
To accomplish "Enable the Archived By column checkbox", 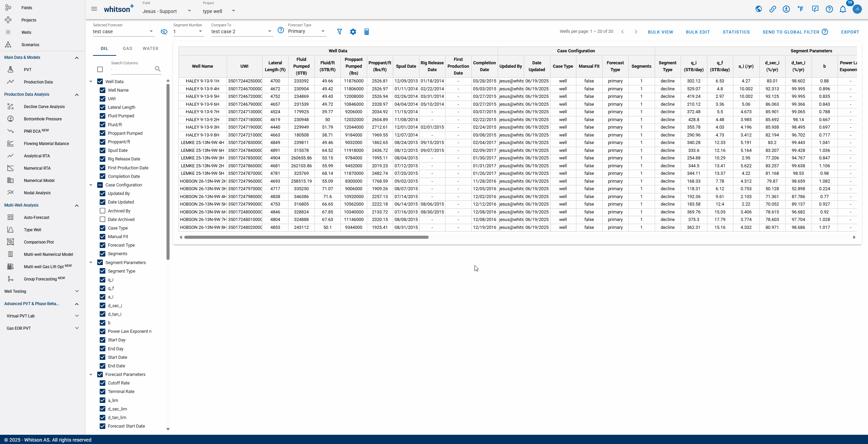I will pyautogui.click(x=103, y=211).
